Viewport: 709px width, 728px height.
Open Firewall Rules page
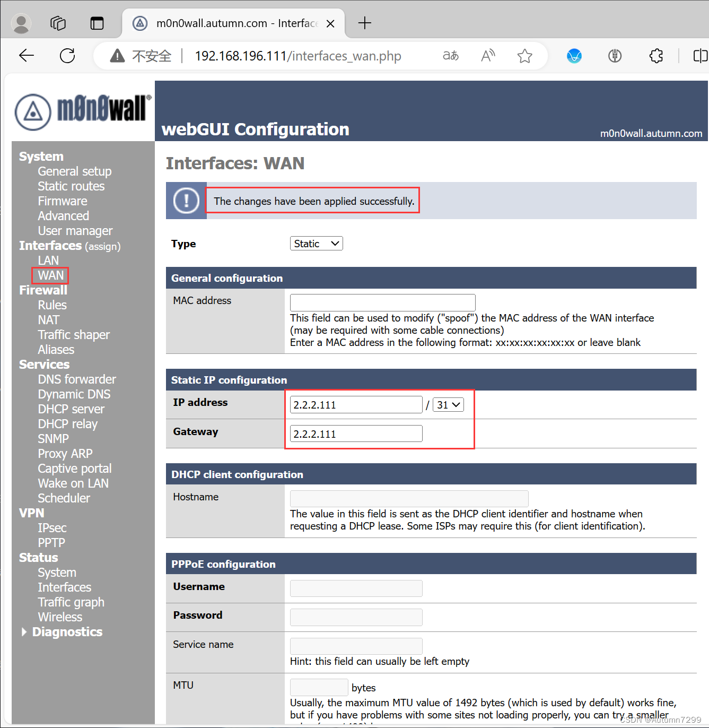pos(52,305)
